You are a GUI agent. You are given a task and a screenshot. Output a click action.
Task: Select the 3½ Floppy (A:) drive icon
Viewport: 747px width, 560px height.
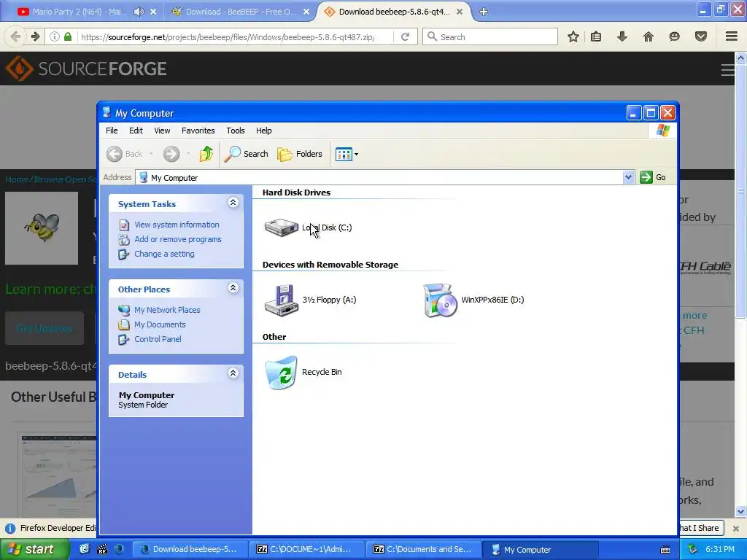click(282, 300)
